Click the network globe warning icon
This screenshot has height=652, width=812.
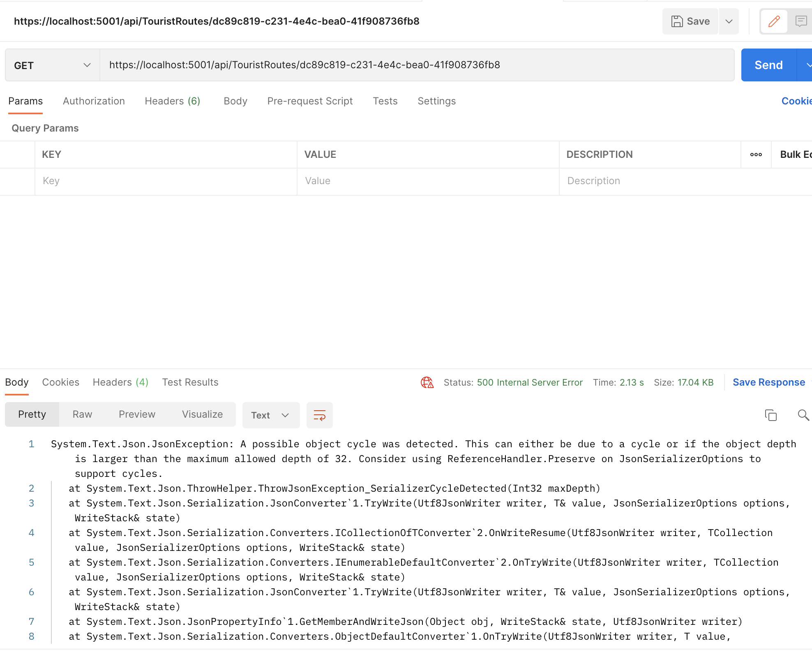427,383
